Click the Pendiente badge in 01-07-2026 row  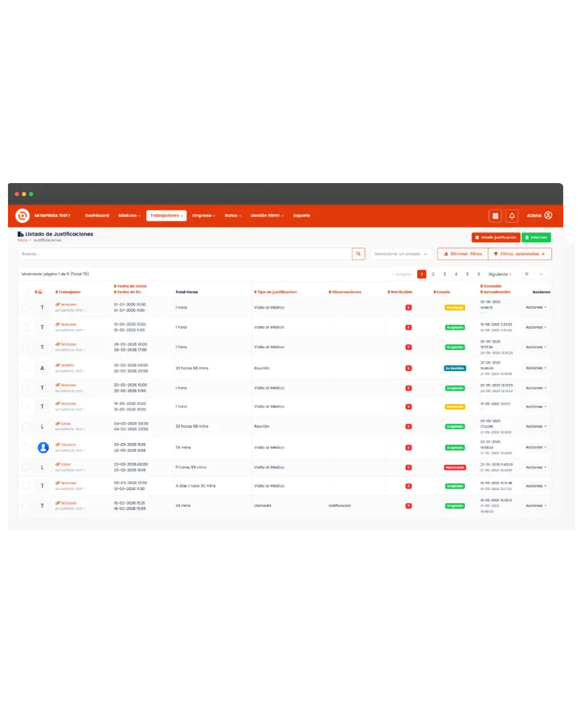click(x=455, y=308)
